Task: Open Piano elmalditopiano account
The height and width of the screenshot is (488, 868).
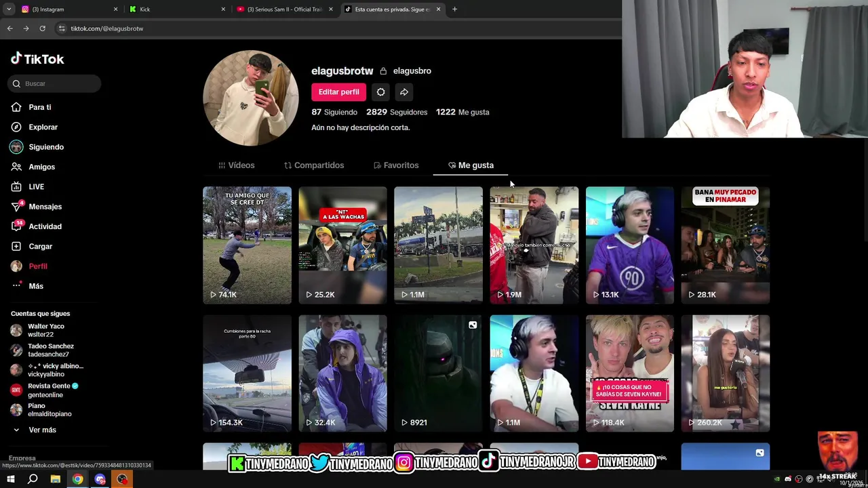Action: 48,409
